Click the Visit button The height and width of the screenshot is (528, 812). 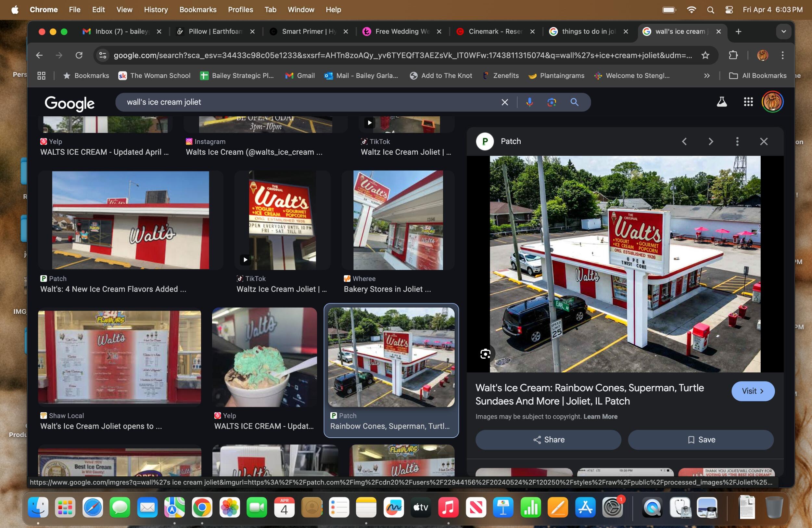(753, 391)
